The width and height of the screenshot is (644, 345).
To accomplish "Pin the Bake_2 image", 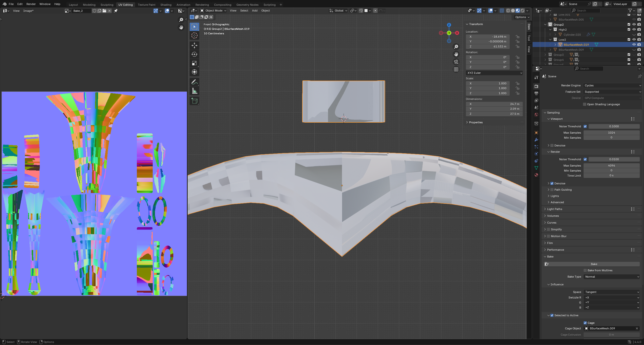I will pos(116,11).
